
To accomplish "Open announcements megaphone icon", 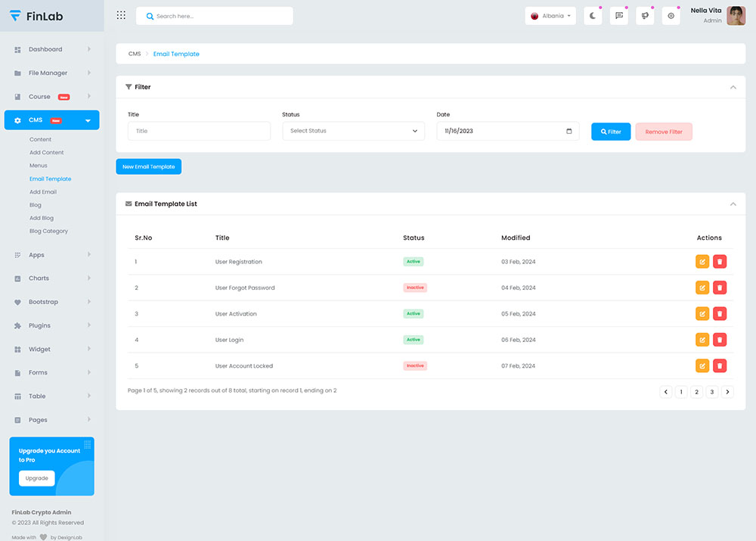I will (645, 16).
